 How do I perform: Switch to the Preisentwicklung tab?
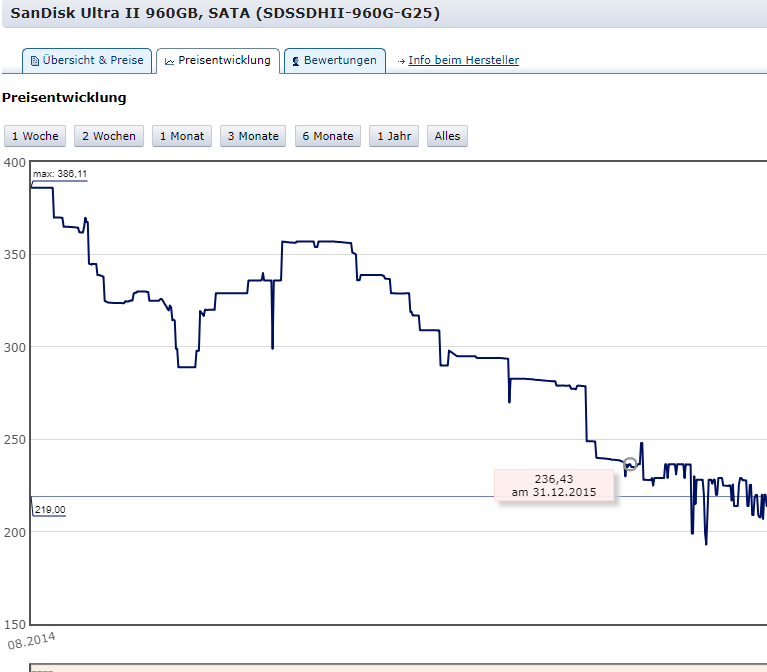(x=218, y=61)
